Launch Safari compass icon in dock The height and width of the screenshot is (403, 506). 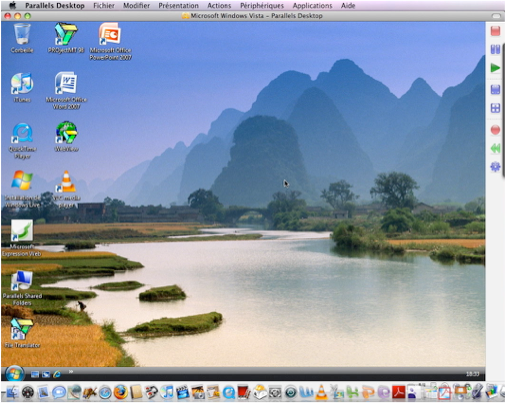point(105,393)
